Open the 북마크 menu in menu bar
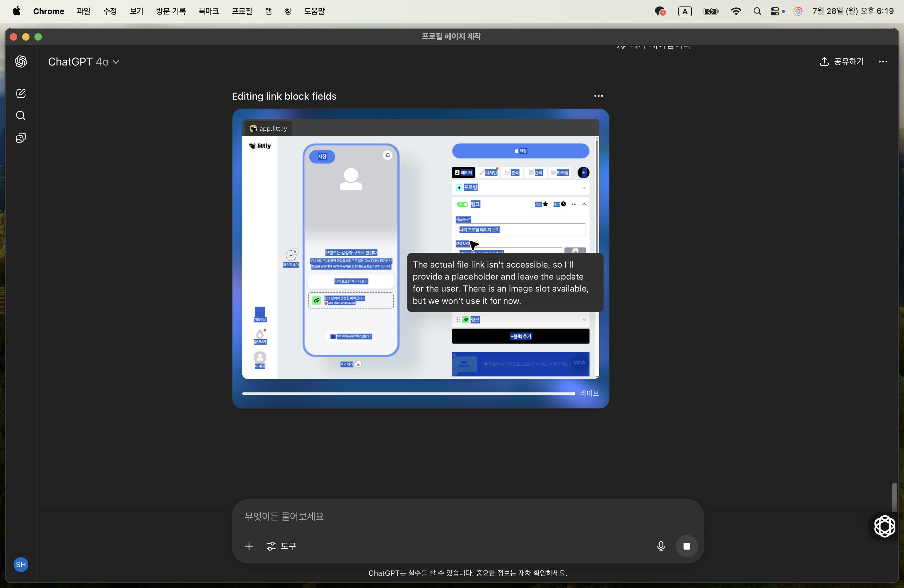 [208, 11]
